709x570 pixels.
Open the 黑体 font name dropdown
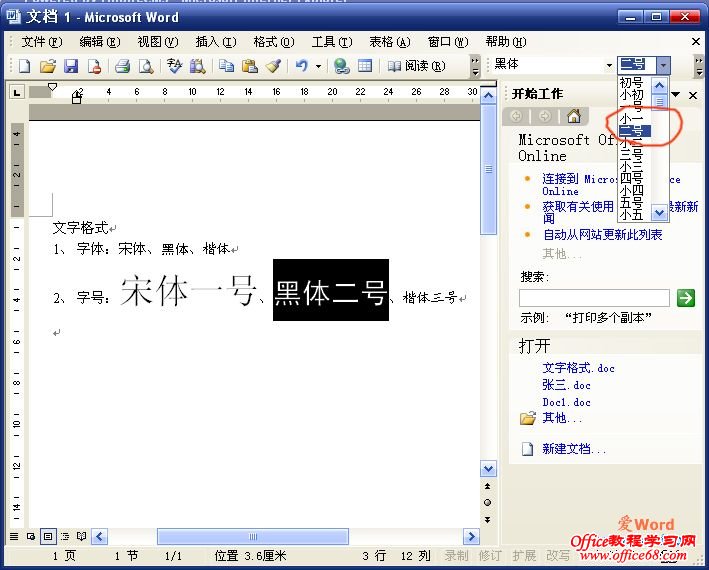point(608,65)
